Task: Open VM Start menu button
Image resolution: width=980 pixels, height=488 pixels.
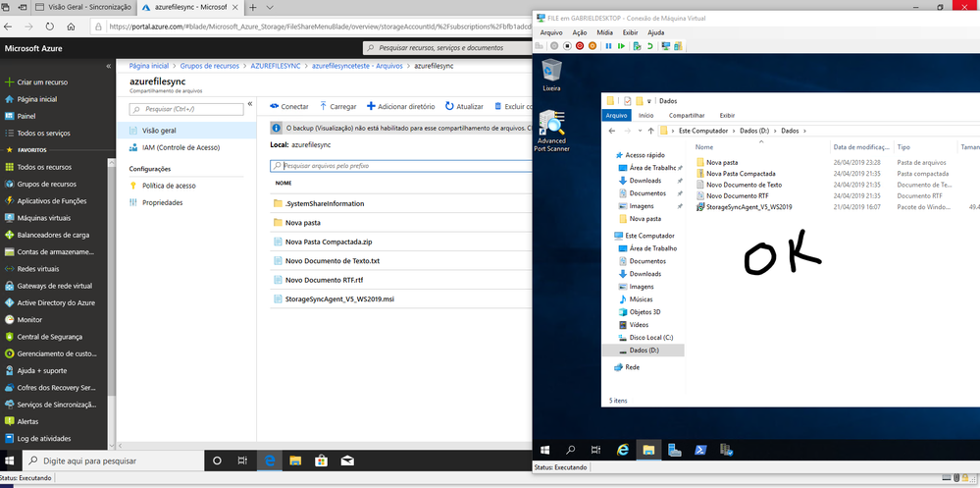Action: (545, 449)
